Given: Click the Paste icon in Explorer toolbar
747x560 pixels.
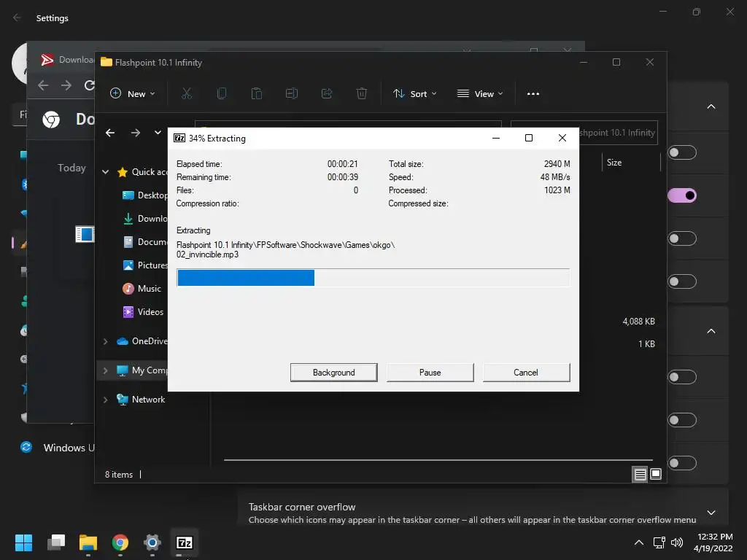Looking at the screenshot, I should 257,94.
